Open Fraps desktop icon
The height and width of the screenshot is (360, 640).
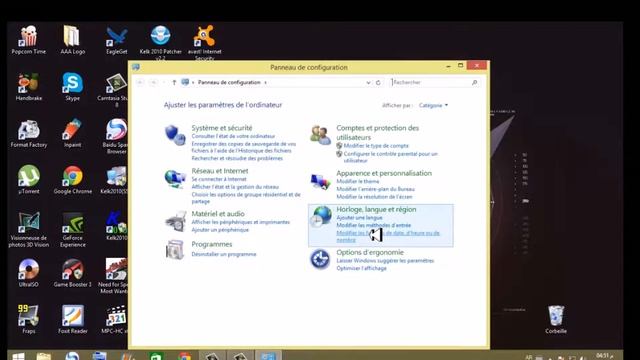click(x=29, y=319)
